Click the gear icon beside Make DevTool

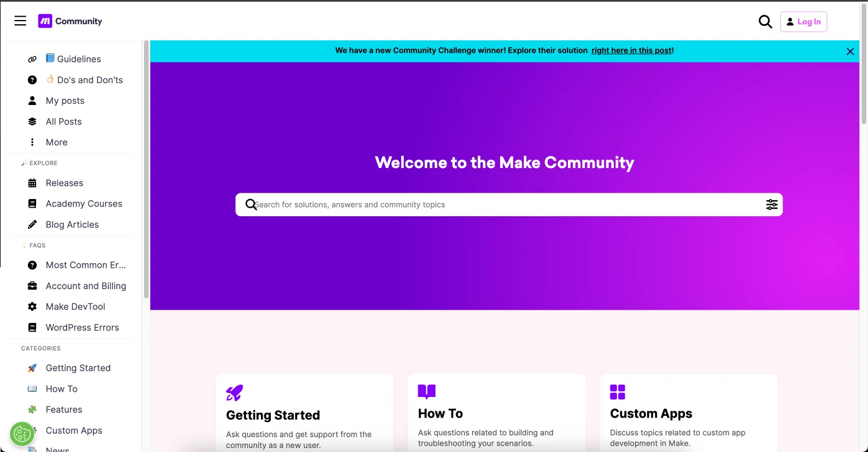[x=32, y=306]
